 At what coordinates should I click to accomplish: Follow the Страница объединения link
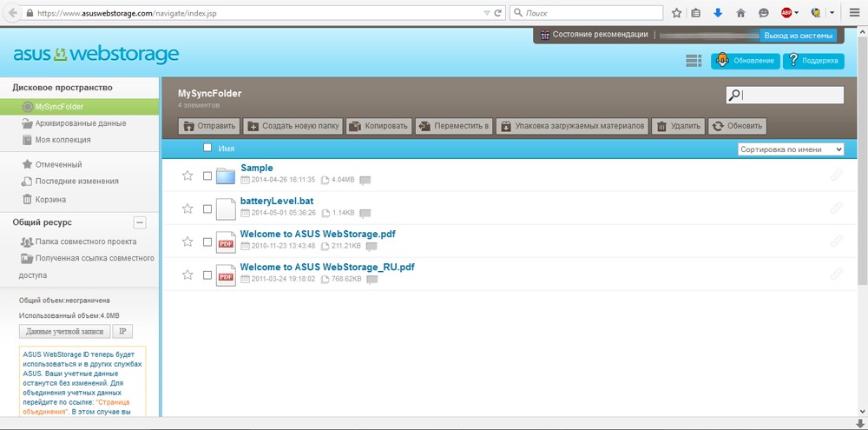76,407
